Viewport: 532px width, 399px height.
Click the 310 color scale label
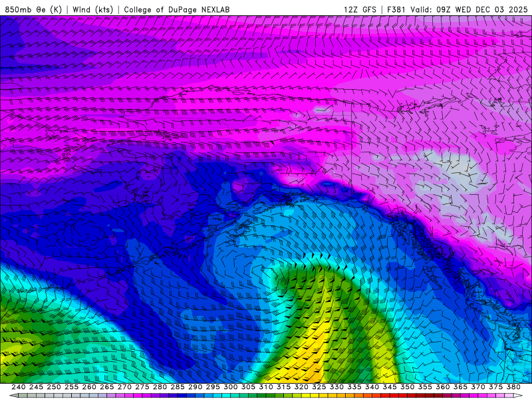(266, 387)
